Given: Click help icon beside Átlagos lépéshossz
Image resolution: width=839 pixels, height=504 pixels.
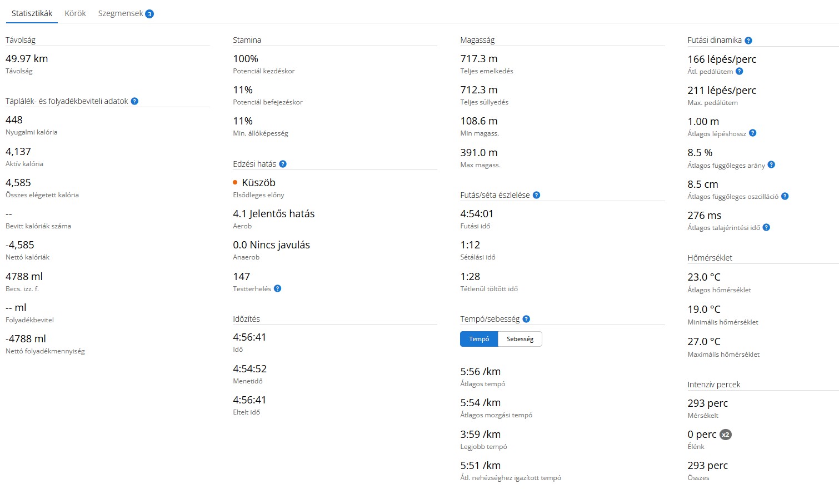Looking at the screenshot, I should [753, 133].
